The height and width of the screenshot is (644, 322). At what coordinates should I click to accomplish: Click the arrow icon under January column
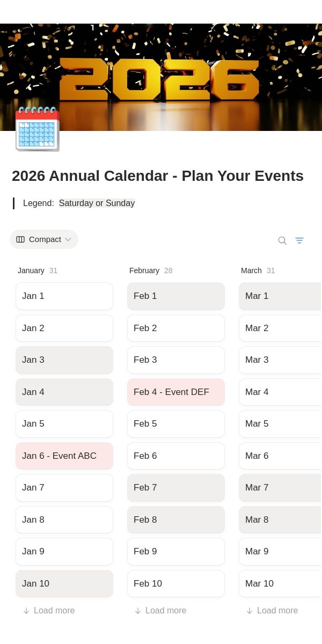point(26,611)
